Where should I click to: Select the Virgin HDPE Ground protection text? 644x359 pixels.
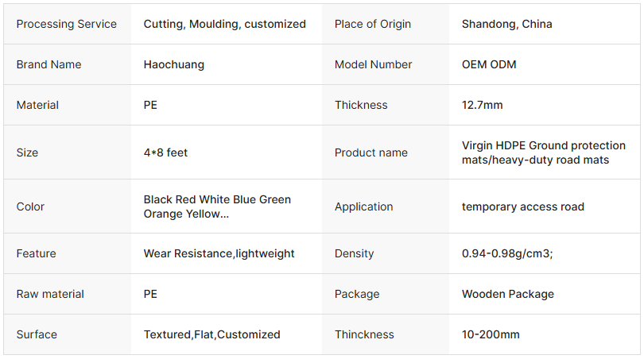point(543,145)
